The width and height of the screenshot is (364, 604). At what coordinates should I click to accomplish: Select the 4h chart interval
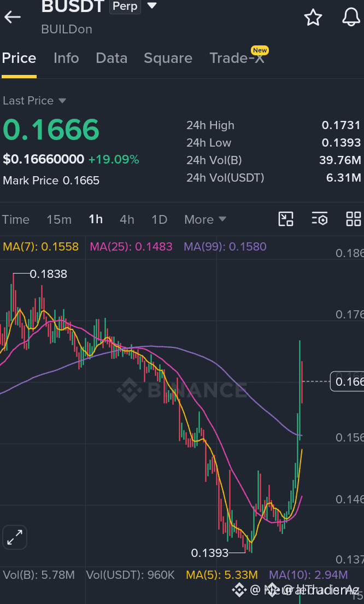point(127,219)
